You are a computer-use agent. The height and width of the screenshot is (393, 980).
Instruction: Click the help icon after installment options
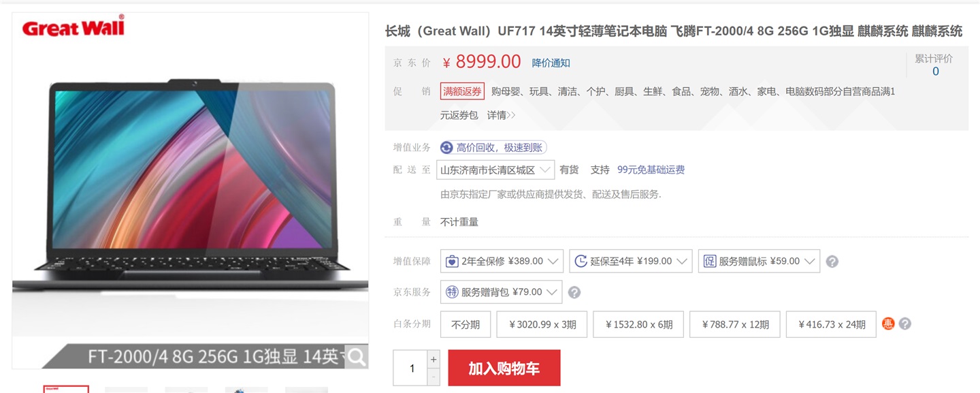pos(904,324)
